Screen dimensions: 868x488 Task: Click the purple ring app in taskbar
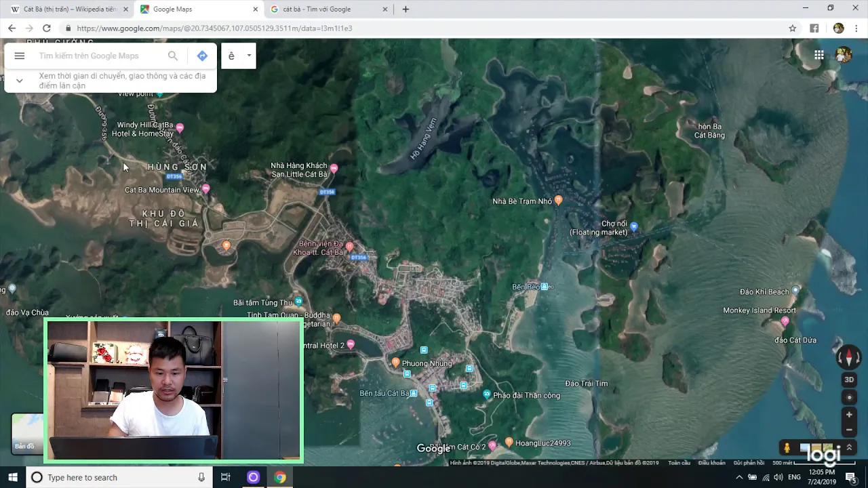tap(253, 477)
